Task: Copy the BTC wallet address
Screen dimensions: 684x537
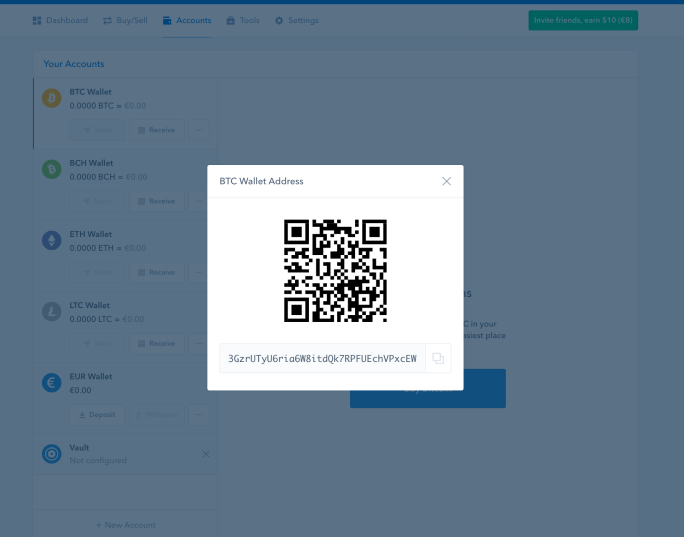Action: coord(438,358)
